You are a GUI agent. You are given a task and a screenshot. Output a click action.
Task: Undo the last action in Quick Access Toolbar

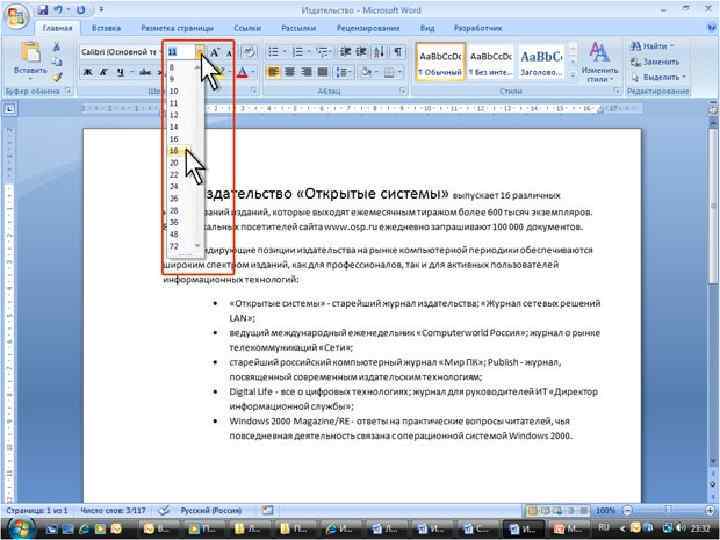pos(58,10)
